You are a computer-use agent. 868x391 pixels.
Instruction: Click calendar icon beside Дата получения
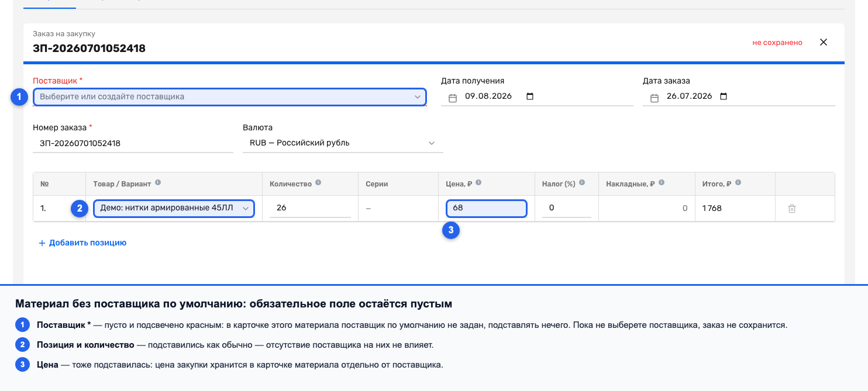click(x=452, y=98)
